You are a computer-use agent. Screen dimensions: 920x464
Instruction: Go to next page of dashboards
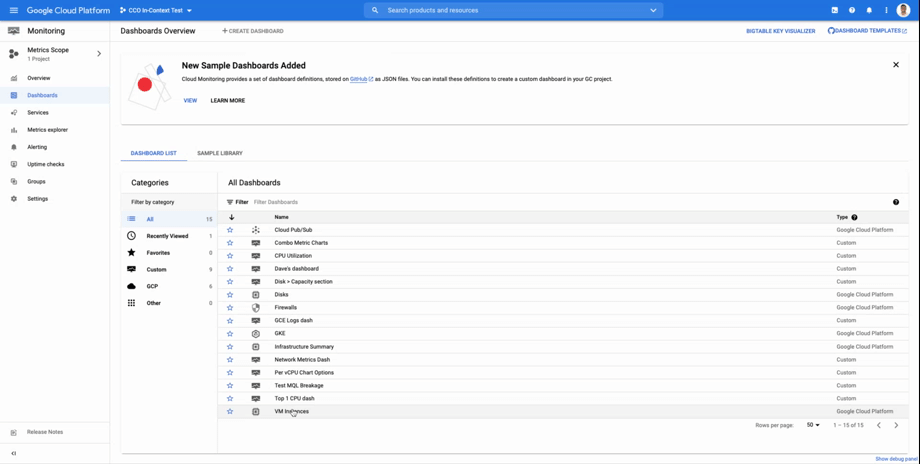[x=895, y=425]
